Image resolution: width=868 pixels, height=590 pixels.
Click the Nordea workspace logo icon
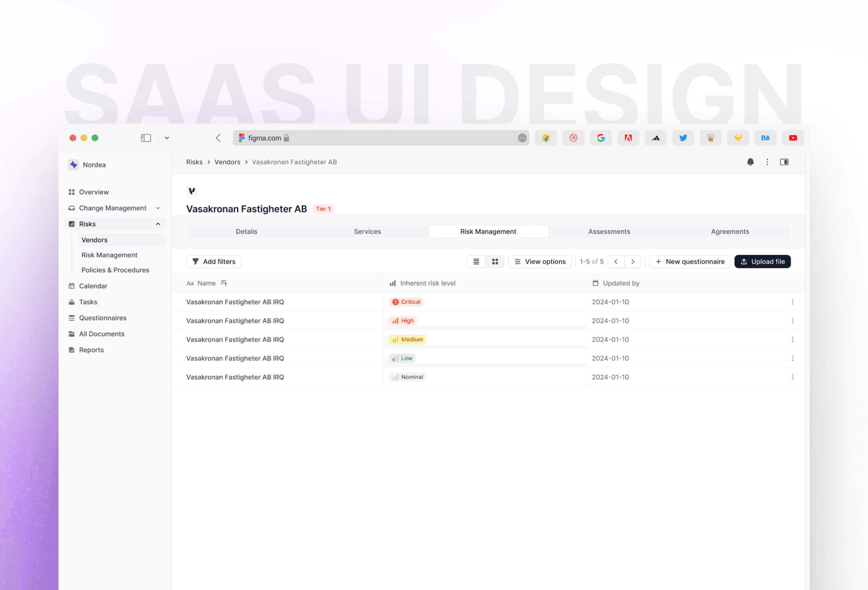click(73, 165)
